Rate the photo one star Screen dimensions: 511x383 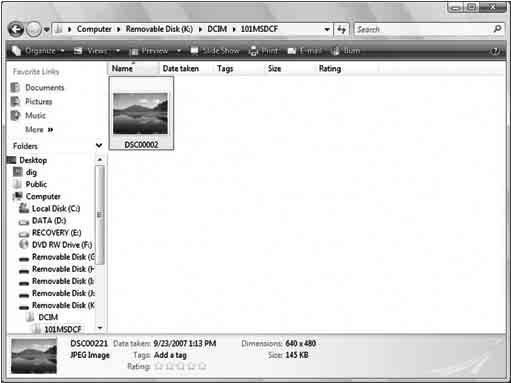159,366
